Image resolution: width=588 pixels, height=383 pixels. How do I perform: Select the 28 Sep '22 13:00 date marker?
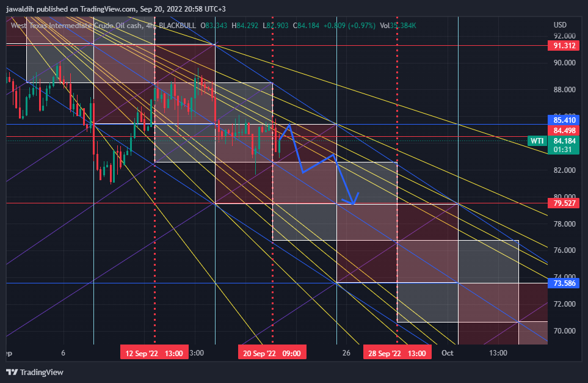[x=397, y=353]
